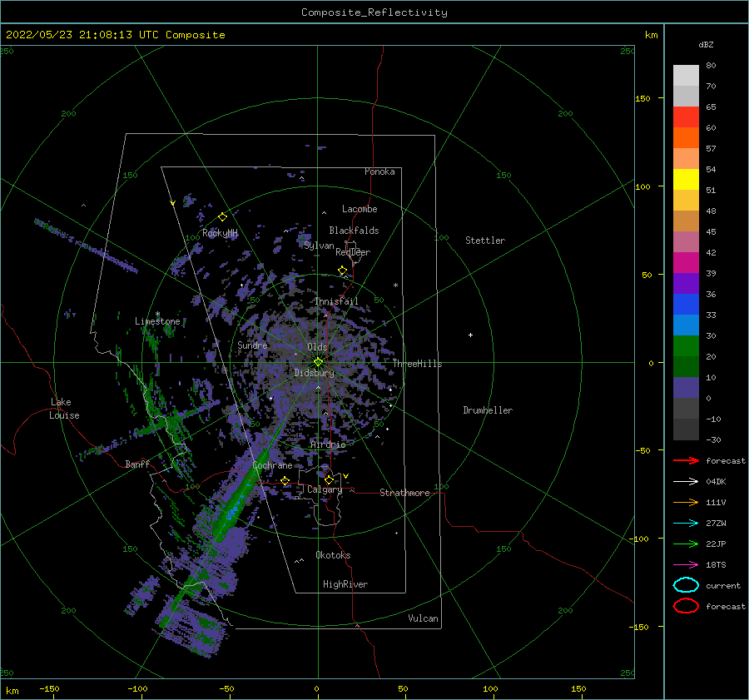Select the cyan 27ZW arrow icon

[686, 524]
